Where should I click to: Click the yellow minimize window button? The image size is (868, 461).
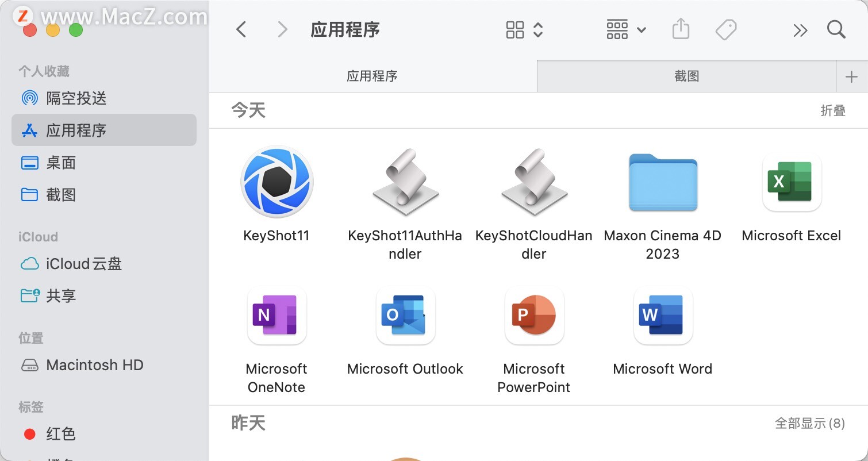[x=53, y=30]
